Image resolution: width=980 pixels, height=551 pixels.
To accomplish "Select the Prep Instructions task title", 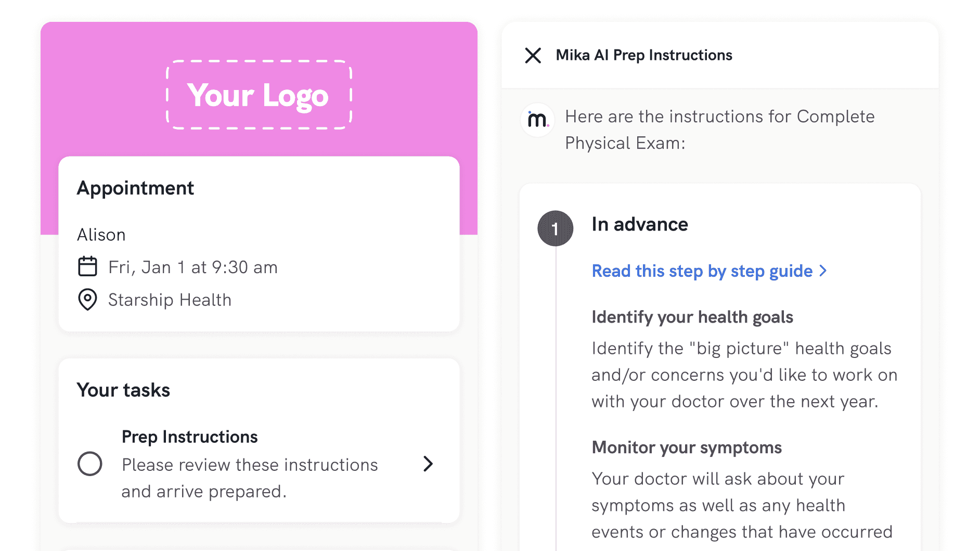I will tap(189, 437).
